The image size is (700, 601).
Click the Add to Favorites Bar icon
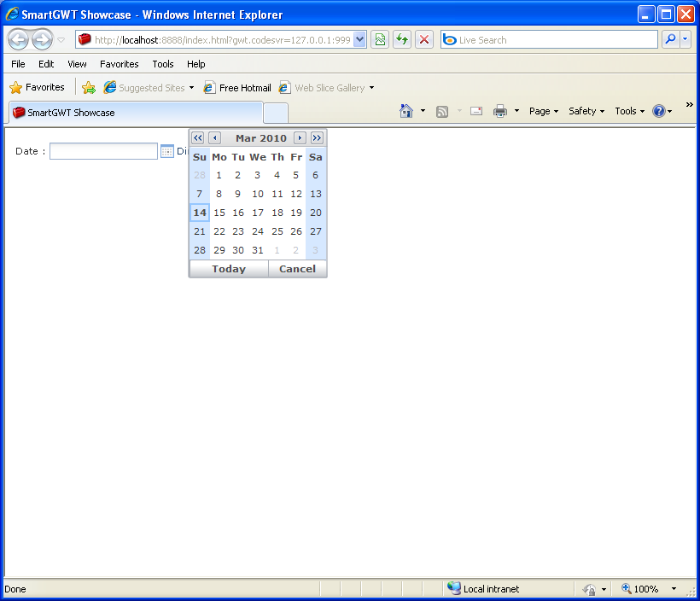coord(89,88)
